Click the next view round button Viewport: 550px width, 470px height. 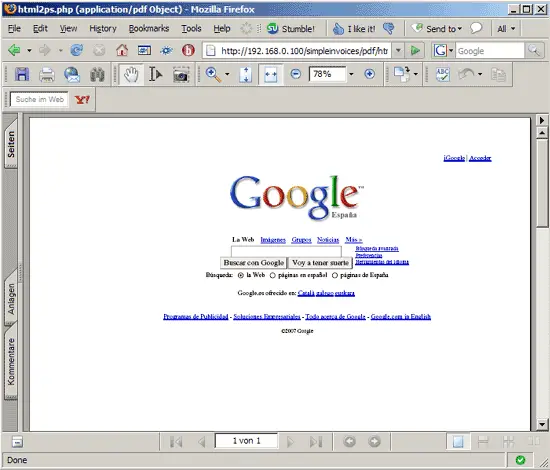pos(374,441)
